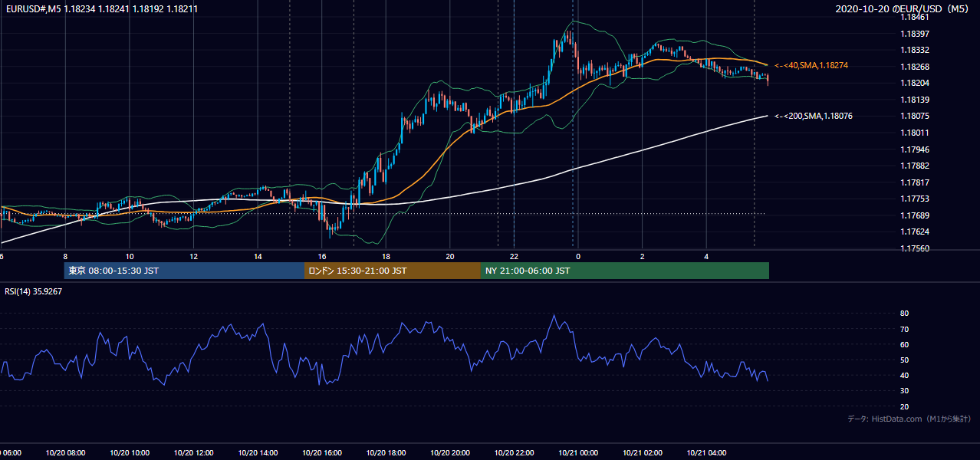Click hour label 10 under the price chart

point(130,256)
